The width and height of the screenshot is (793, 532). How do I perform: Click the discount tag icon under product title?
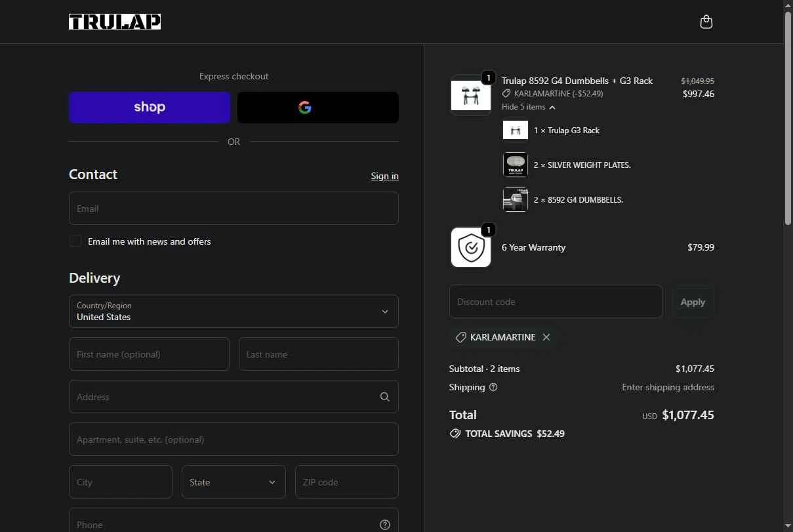click(x=506, y=94)
